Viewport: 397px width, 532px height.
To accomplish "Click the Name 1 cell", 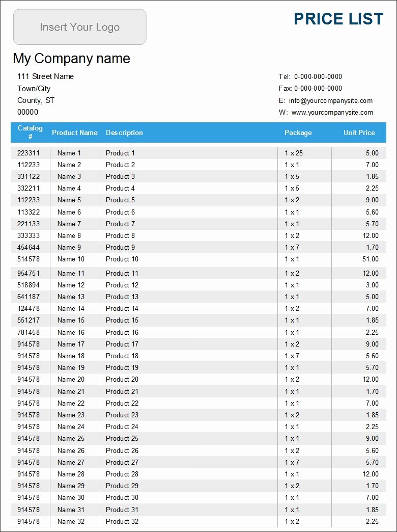I will point(69,153).
